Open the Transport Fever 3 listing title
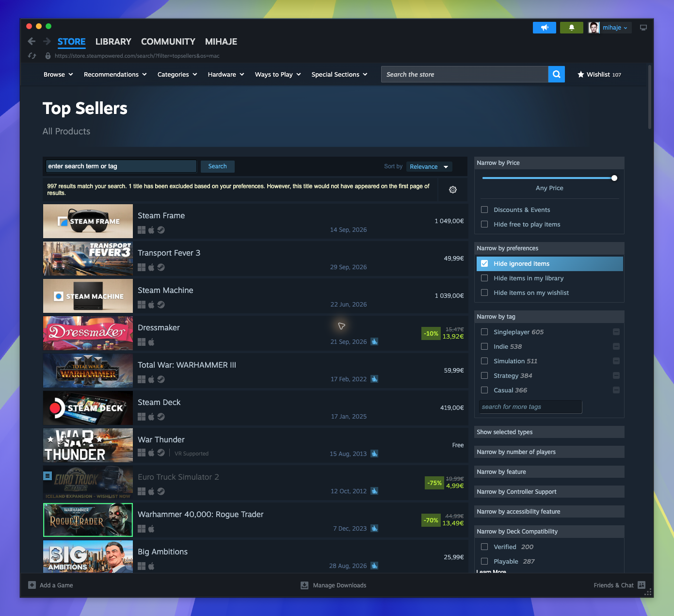 [x=169, y=253]
